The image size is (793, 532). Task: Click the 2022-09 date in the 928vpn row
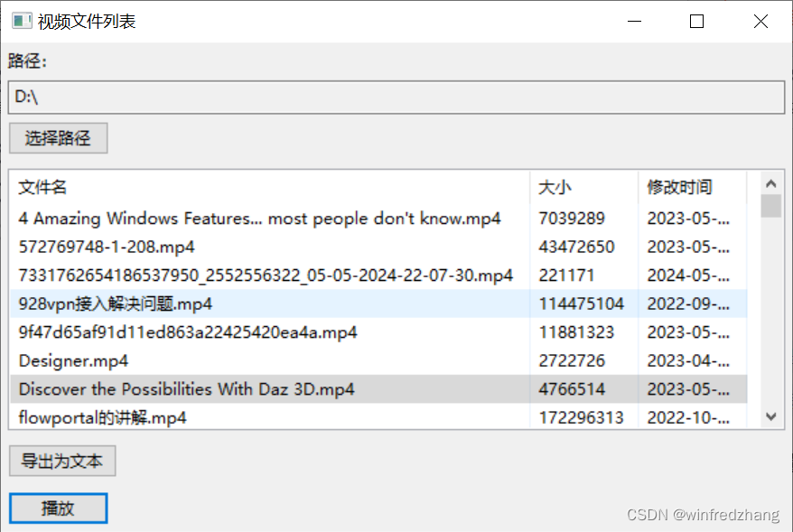tap(688, 303)
